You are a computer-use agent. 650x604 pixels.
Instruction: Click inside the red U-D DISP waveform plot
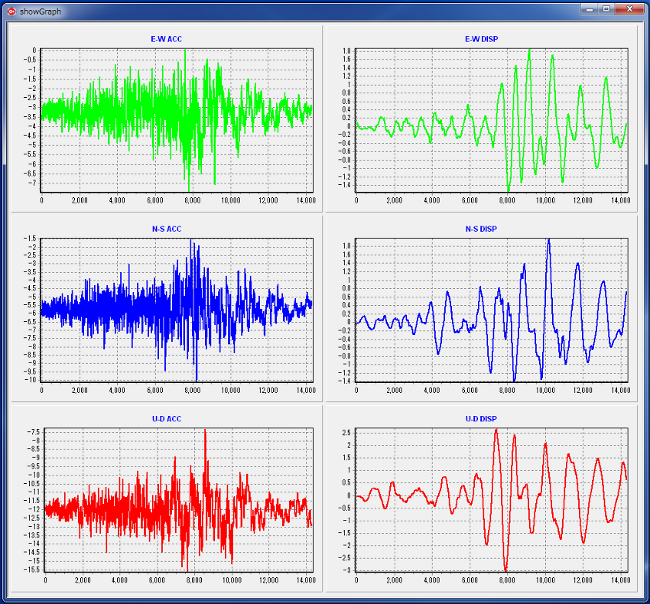(x=492, y=500)
